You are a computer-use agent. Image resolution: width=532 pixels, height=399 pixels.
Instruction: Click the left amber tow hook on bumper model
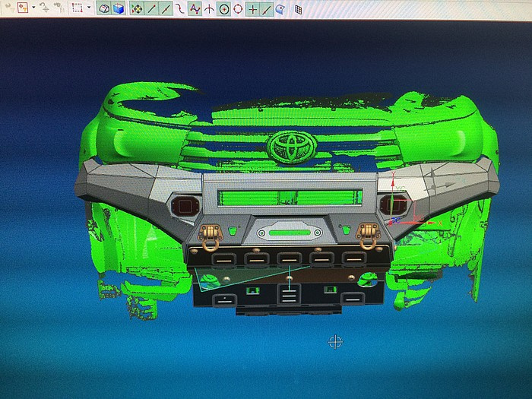click(211, 236)
